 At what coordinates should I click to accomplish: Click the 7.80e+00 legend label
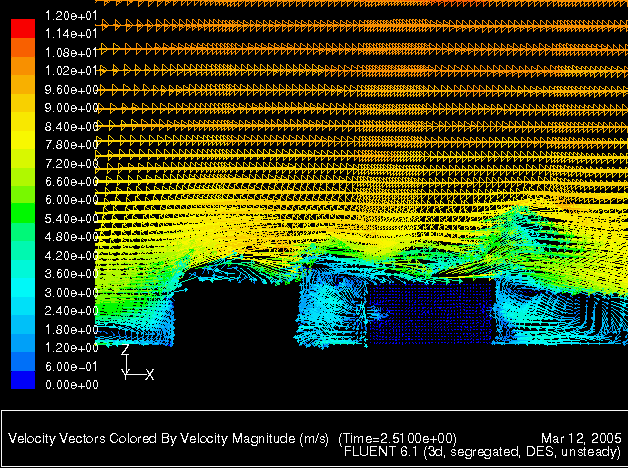(71, 145)
